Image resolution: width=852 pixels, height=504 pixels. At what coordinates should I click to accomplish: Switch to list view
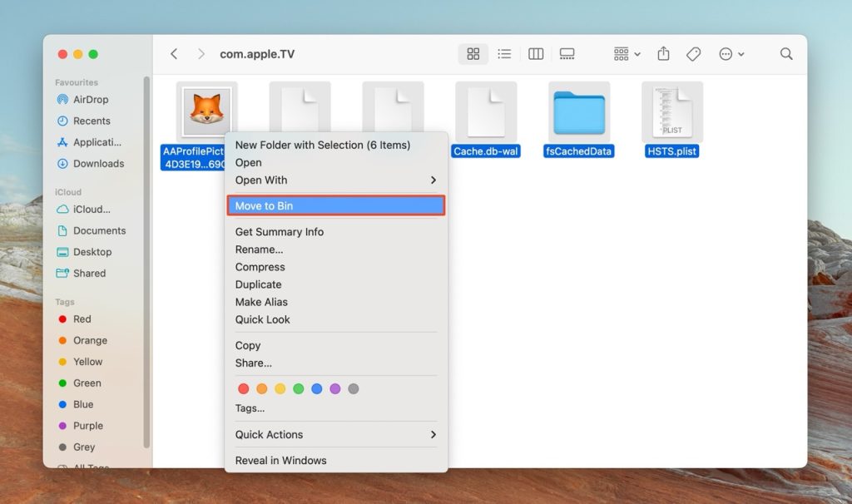point(504,53)
